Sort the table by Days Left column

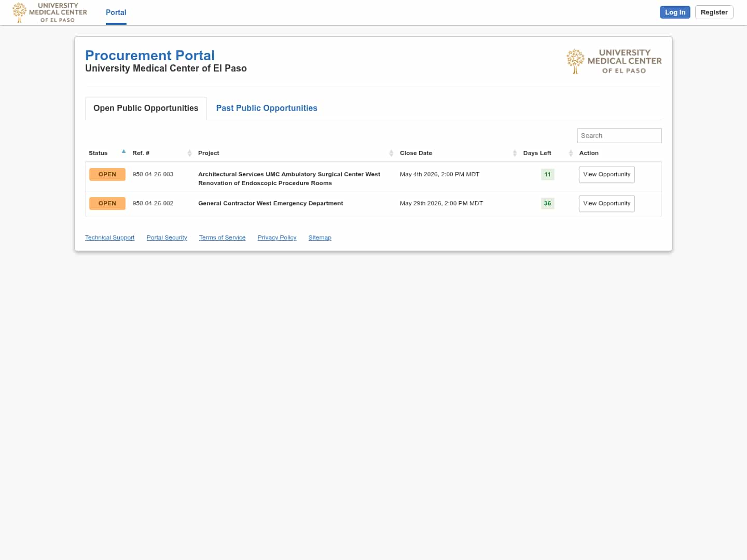click(570, 153)
